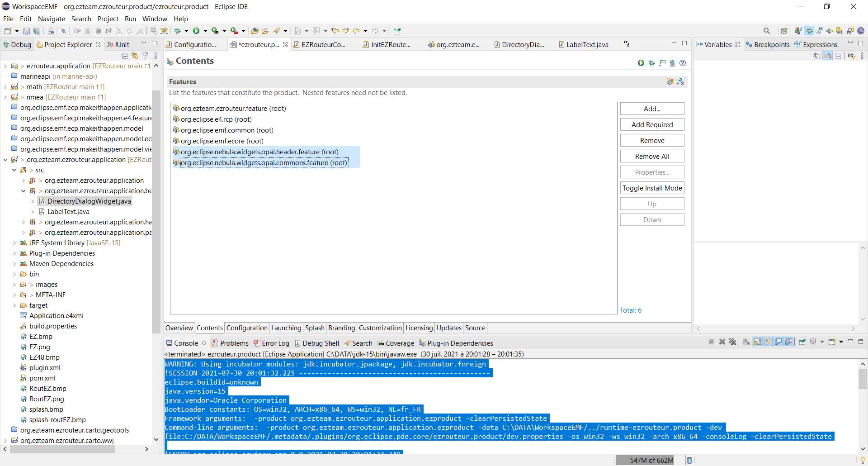
Task: Click the Toggle Install Mode button
Action: [x=652, y=188]
